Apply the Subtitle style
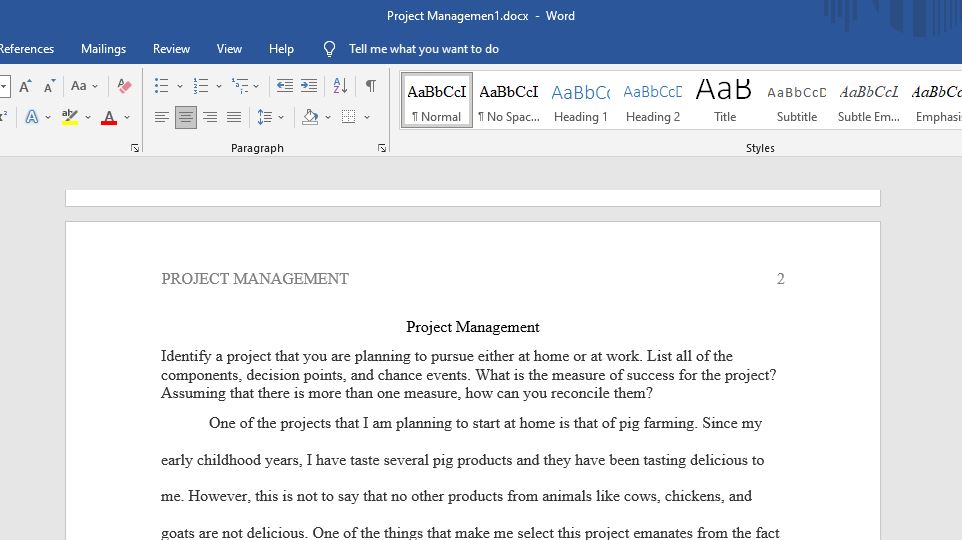 [796, 101]
